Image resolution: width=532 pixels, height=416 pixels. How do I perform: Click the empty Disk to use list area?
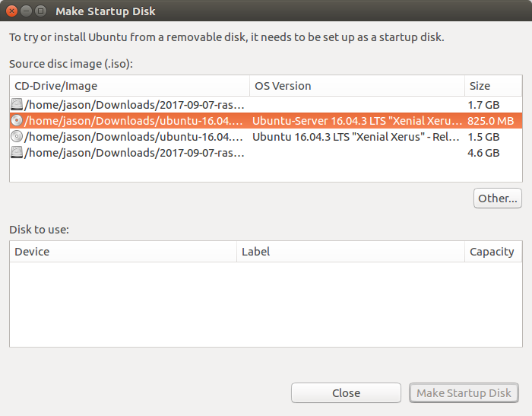click(x=266, y=304)
